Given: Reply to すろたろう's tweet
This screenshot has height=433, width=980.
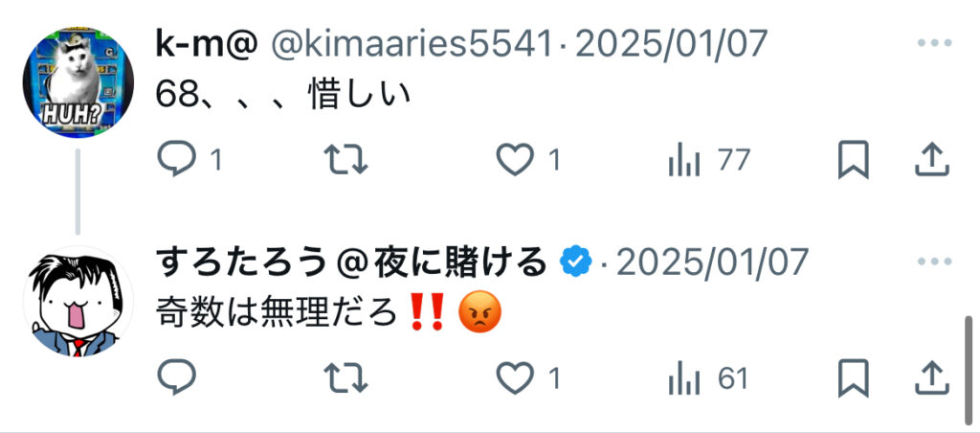Looking at the screenshot, I should [x=176, y=377].
